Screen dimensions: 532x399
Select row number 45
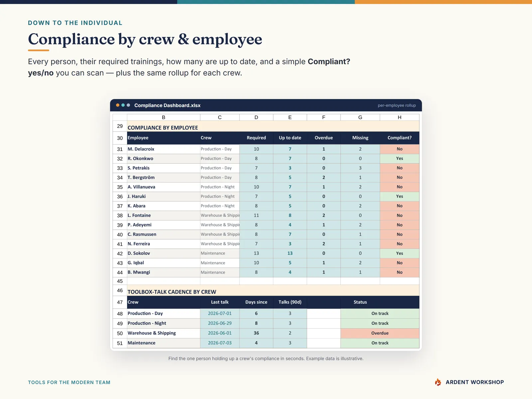(x=120, y=281)
